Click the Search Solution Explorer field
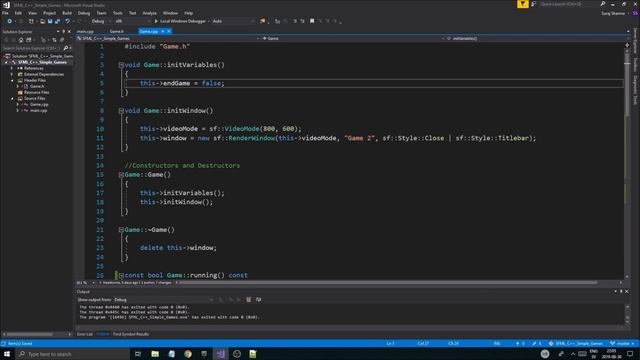 [x=32, y=48]
